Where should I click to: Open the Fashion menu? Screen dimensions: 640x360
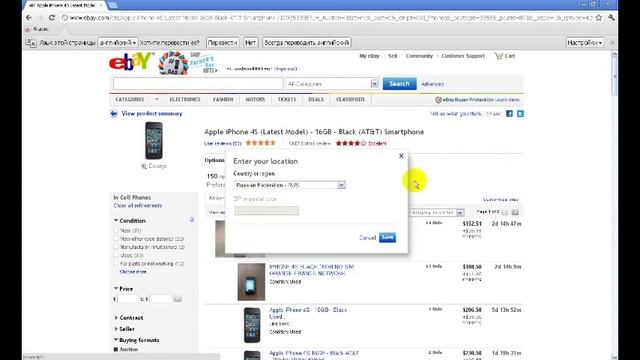coord(223,99)
